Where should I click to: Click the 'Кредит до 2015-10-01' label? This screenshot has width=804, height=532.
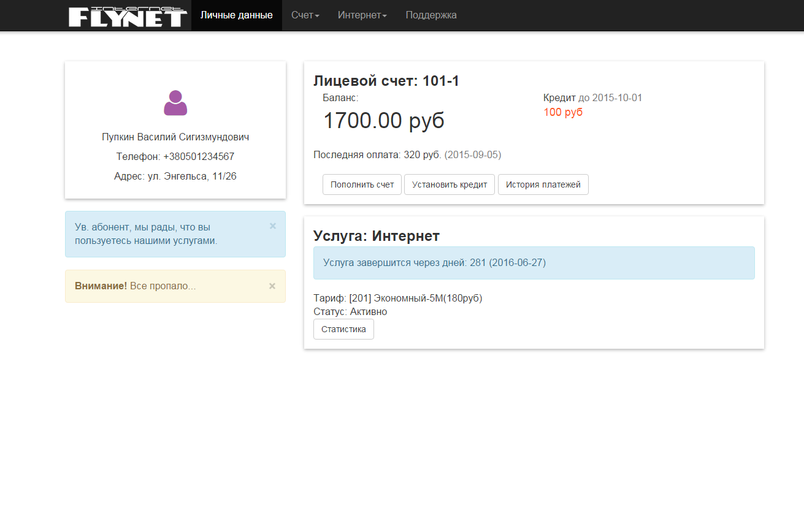coord(593,97)
